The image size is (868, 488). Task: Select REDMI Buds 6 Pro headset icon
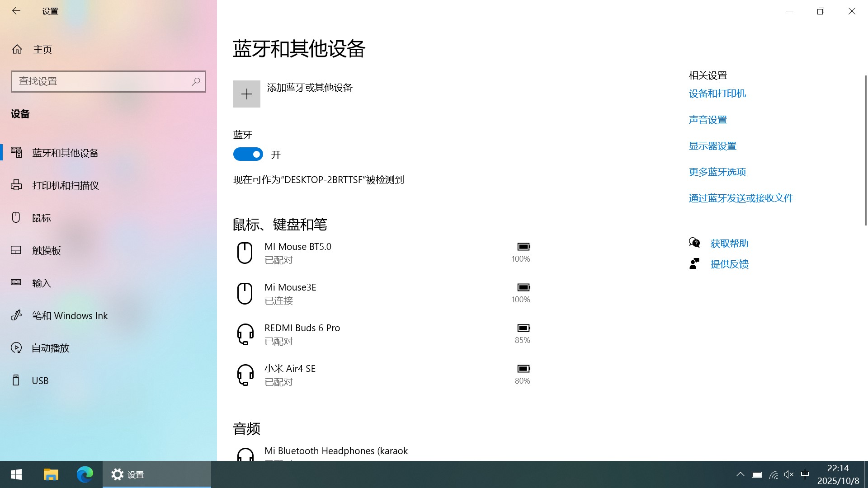click(x=245, y=334)
